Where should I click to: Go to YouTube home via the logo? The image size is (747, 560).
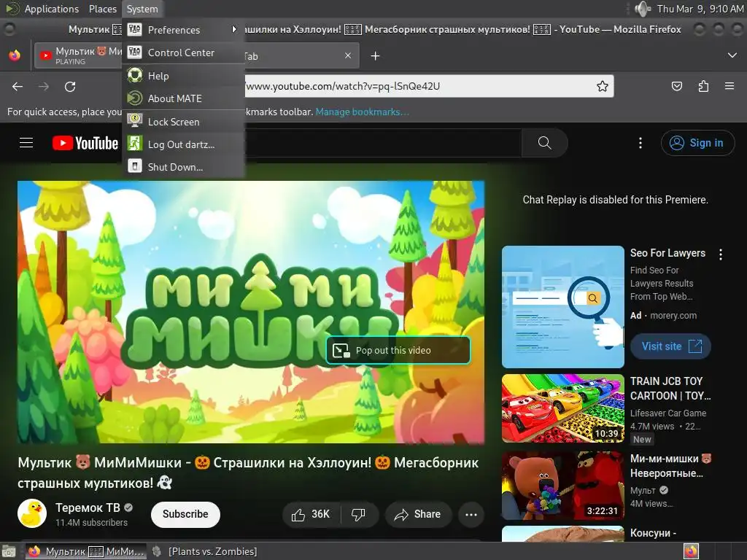coord(85,143)
